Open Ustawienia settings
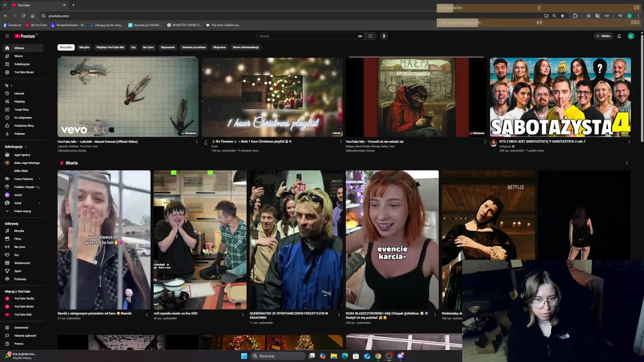The image size is (644, 362). click(x=23, y=328)
